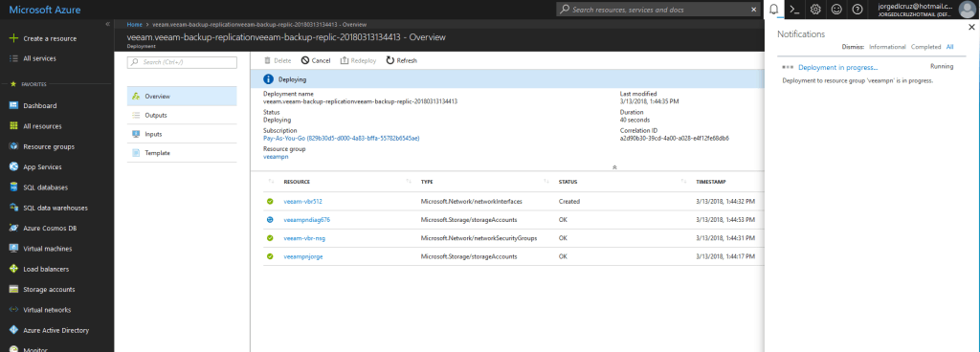Click the SQL databases icon
The height and width of the screenshot is (352, 980).
[x=13, y=187]
